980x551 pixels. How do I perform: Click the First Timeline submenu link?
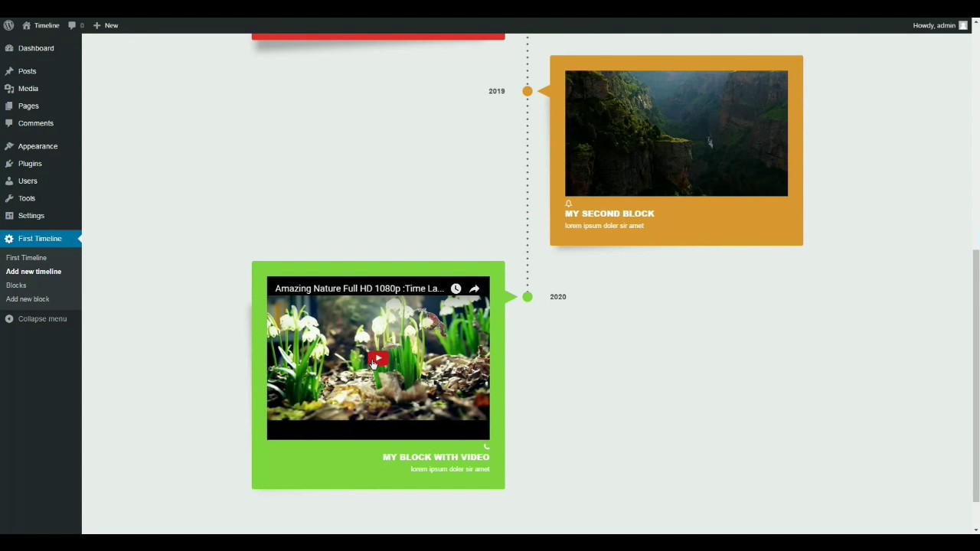26,258
